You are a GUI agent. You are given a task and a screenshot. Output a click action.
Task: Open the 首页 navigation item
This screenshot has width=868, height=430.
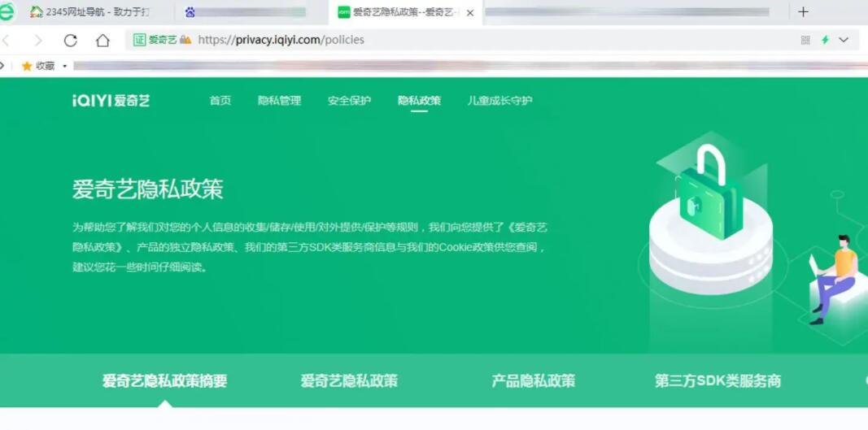point(220,101)
